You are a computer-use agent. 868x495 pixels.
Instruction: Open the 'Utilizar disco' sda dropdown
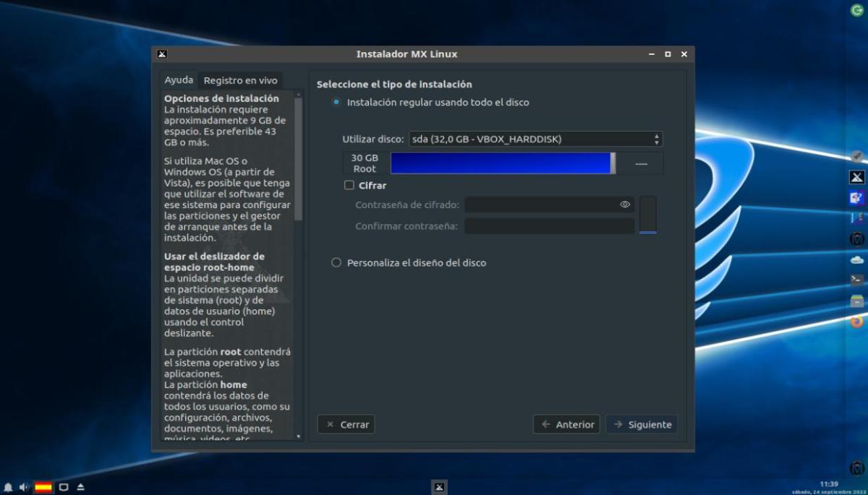pos(535,139)
